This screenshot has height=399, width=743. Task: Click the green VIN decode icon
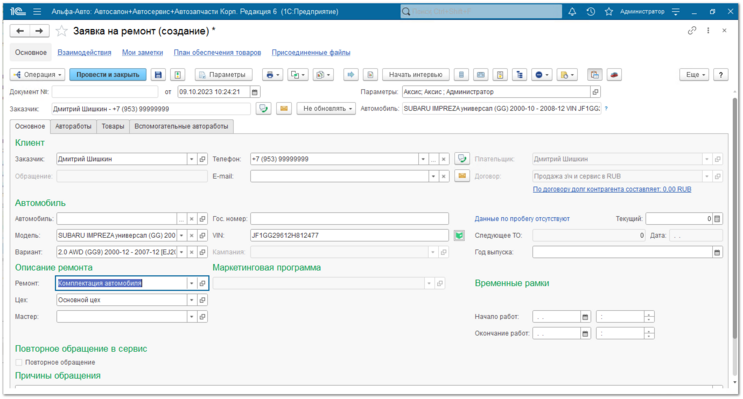click(x=459, y=236)
